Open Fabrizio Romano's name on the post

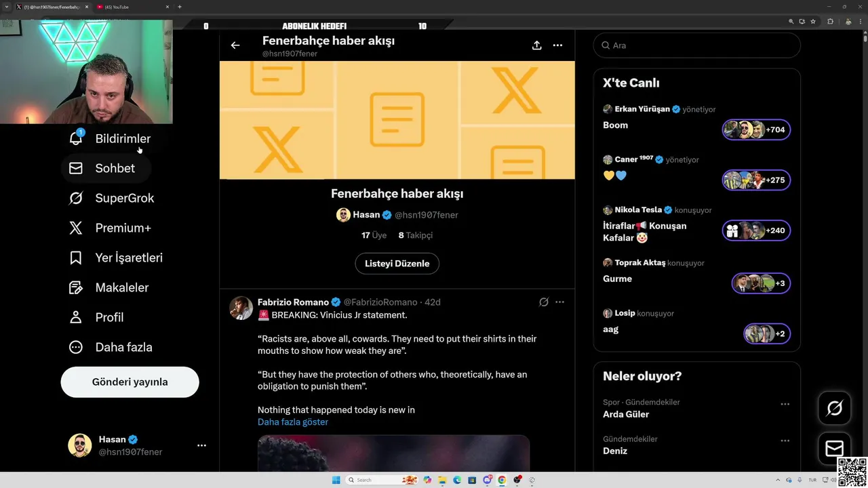click(x=293, y=302)
